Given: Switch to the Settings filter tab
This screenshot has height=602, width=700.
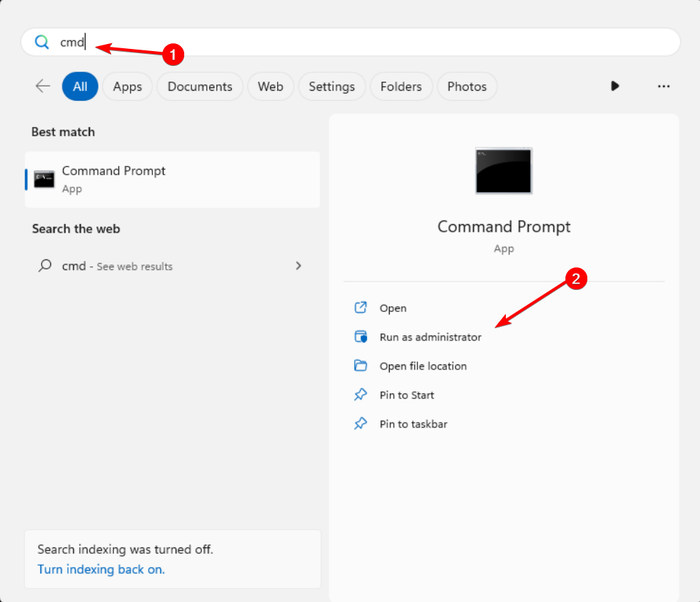Looking at the screenshot, I should (x=332, y=87).
